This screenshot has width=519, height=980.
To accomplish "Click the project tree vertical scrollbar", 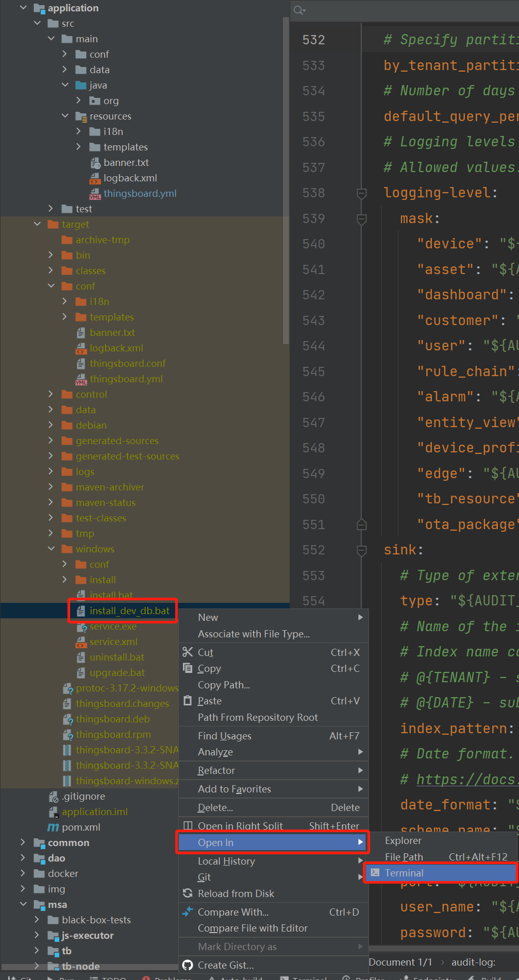I will [286, 180].
